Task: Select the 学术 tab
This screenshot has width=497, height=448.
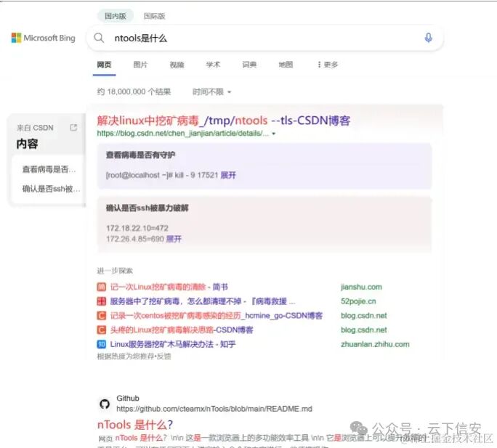Action: [213, 65]
